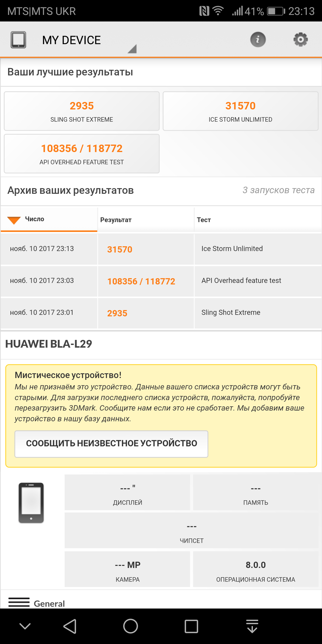The image size is (322, 644).
Task: Tap the Wi-Fi status icon
Action: click(218, 11)
